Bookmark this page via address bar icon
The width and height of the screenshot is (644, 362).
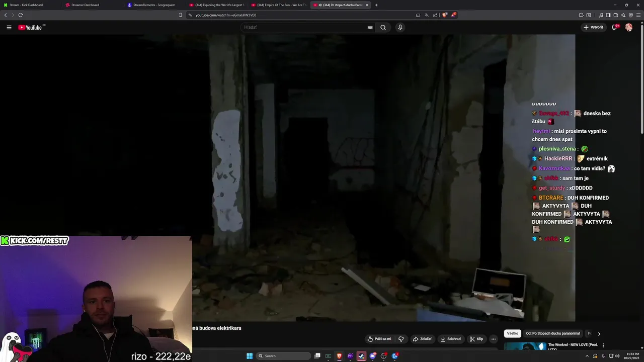(x=180, y=15)
